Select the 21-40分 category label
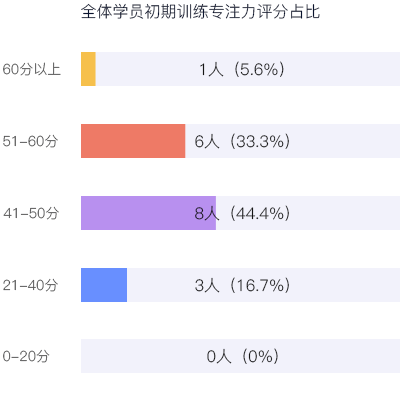This screenshot has width=400, height=400. [x=30, y=285]
